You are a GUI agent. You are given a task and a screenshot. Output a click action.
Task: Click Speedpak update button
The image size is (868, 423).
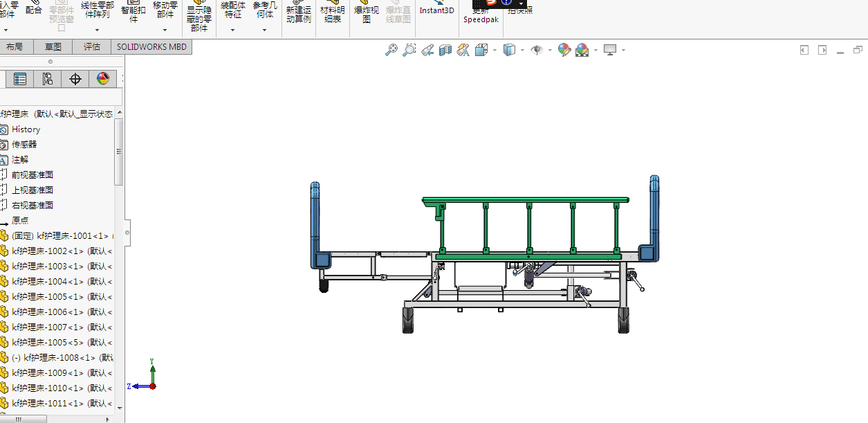[x=481, y=15]
